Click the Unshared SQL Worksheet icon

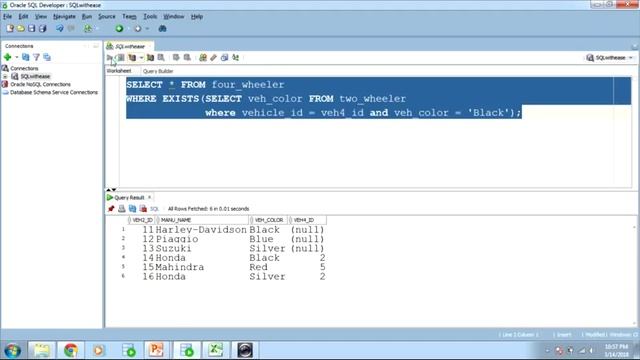203,58
